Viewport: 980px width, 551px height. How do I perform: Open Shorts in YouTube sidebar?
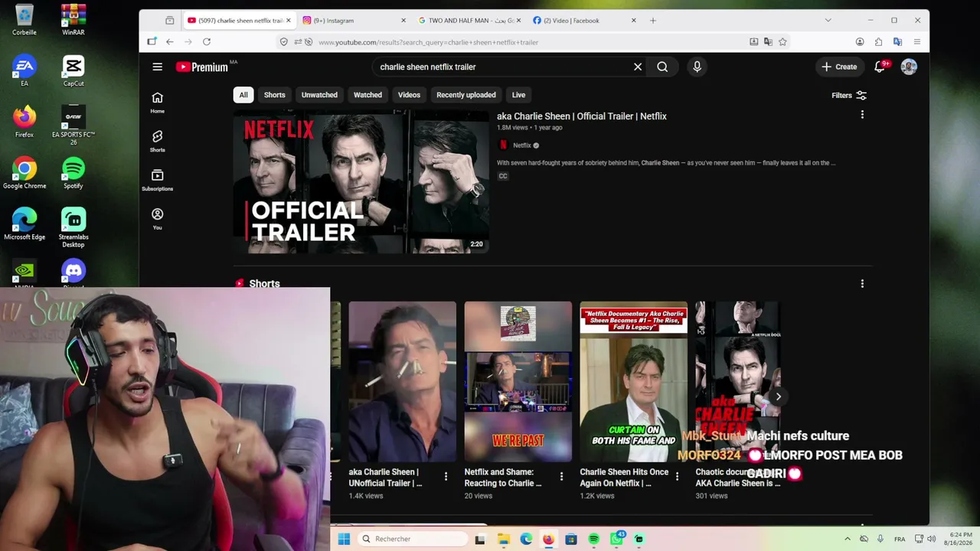click(x=157, y=141)
